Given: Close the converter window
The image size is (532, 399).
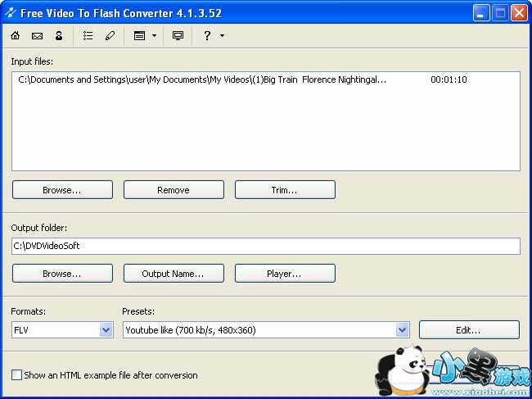Looking at the screenshot, I should point(520,13).
